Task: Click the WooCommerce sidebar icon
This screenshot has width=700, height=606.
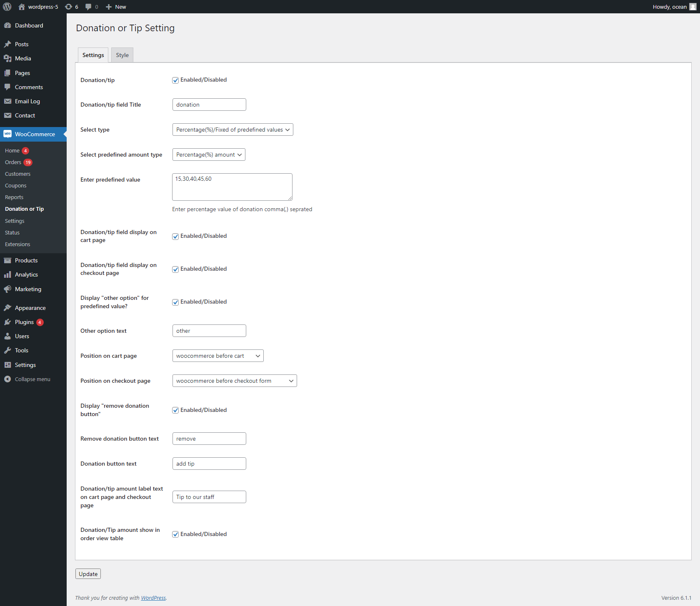Action: pos(7,134)
